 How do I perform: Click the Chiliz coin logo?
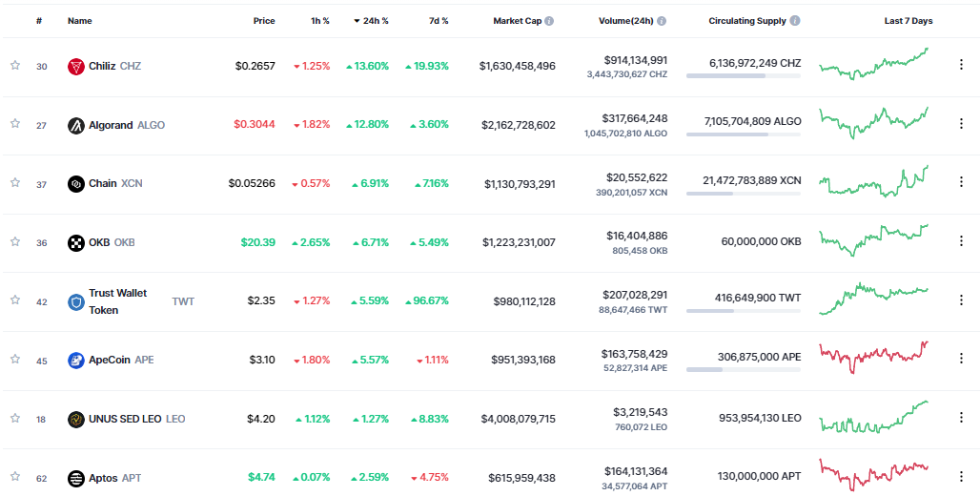click(x=75, y=67)
